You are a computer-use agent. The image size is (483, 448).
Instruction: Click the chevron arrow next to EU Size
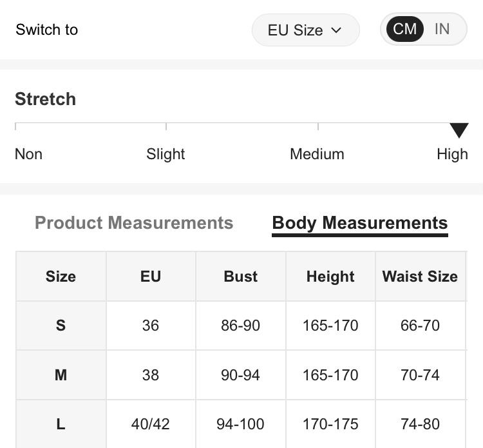click(x=336, y=30)
